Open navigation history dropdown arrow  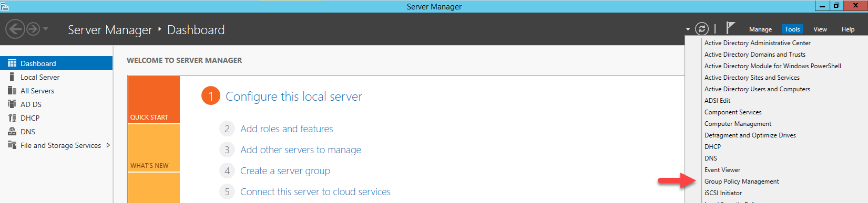pyautogui.click(x=46, y=29)
